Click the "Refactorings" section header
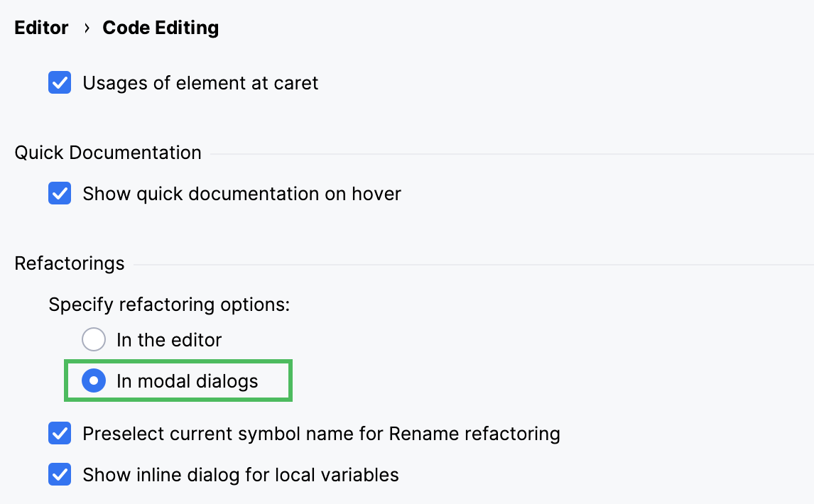The height and width of the screenshot is (504, 814). tap(69, 263)
